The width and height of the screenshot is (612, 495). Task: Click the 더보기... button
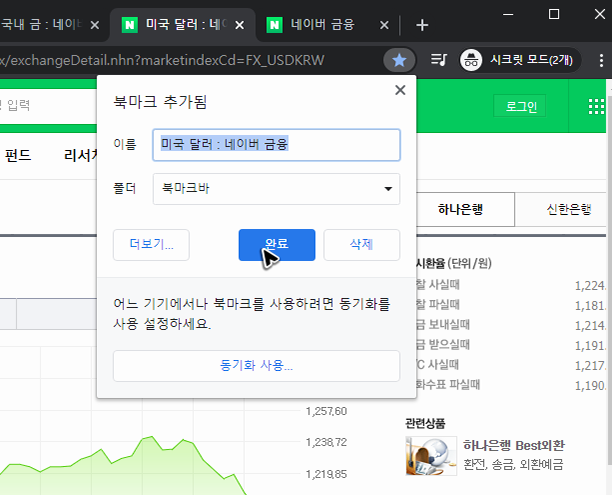(151, 245)
